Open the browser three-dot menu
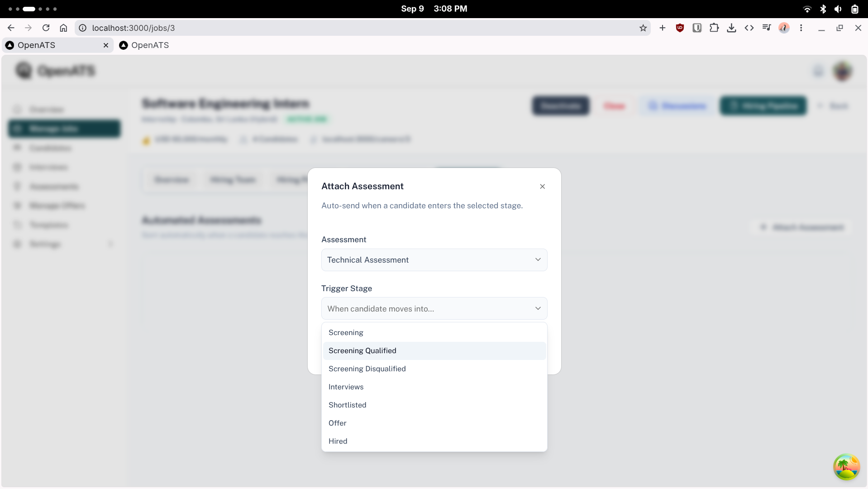The image size is (868, 489). click(x=801, y=28)
